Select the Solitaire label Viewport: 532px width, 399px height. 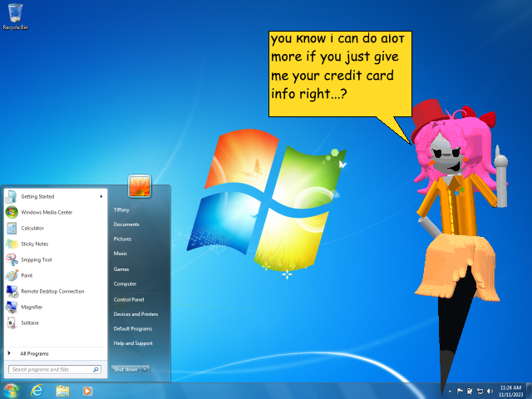pyautogui.click(x=30, y=323)
